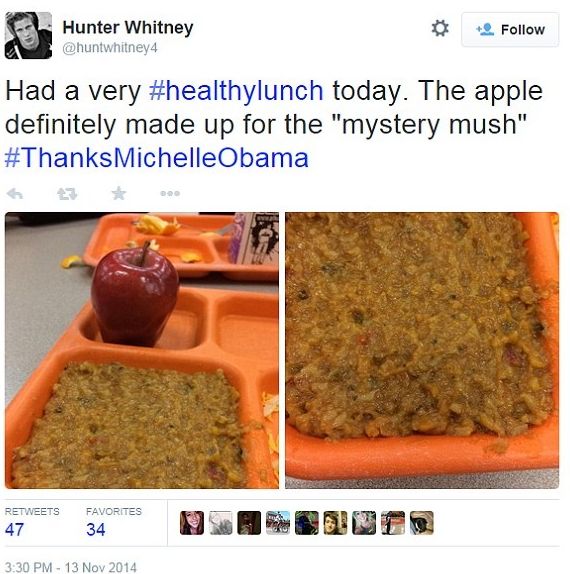Click the last user avatar in row
The image size is (570, 574).
point(422,523)
